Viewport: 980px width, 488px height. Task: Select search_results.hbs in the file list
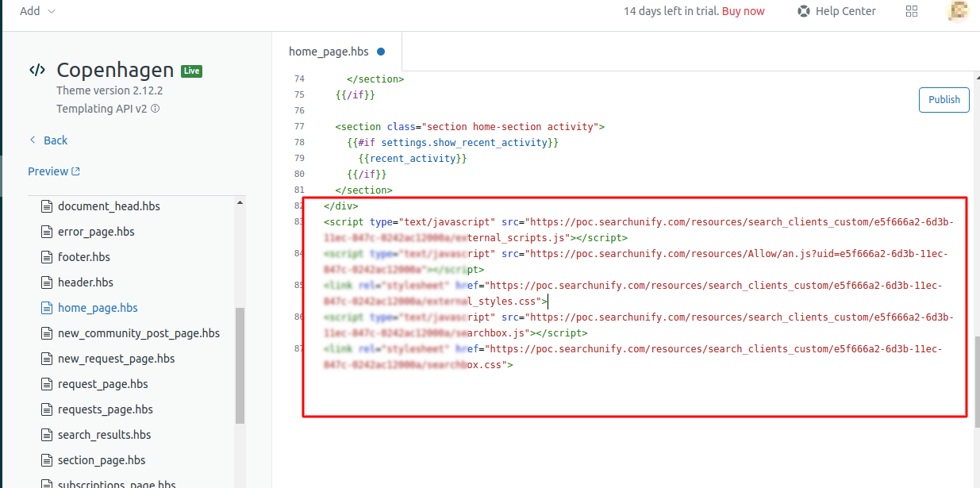coord(104,435)
